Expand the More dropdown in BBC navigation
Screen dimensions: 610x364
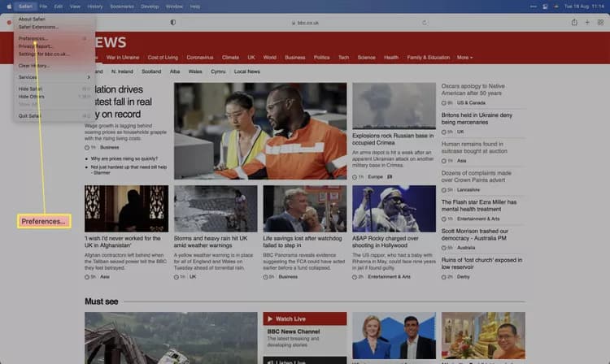pos(464,58)
